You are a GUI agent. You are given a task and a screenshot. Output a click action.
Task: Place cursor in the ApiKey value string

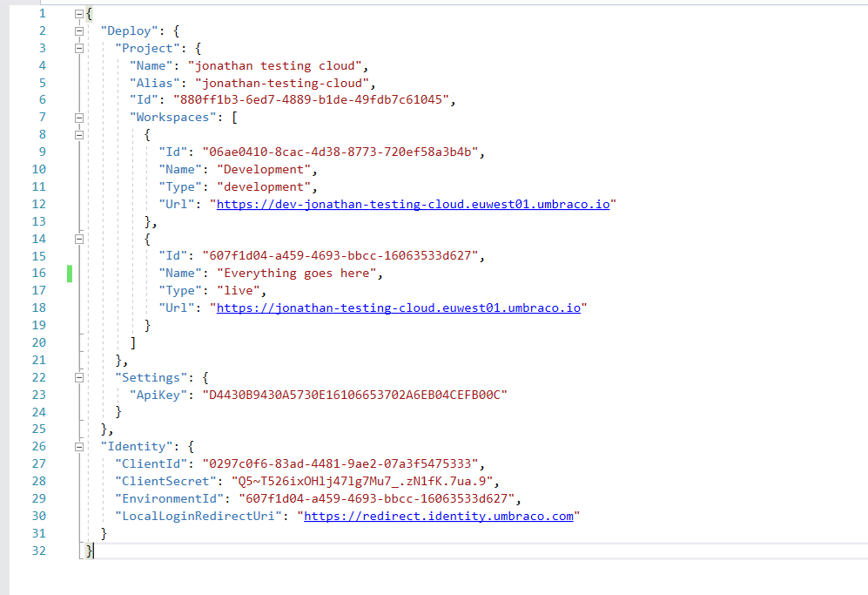(x=354, y=395)
